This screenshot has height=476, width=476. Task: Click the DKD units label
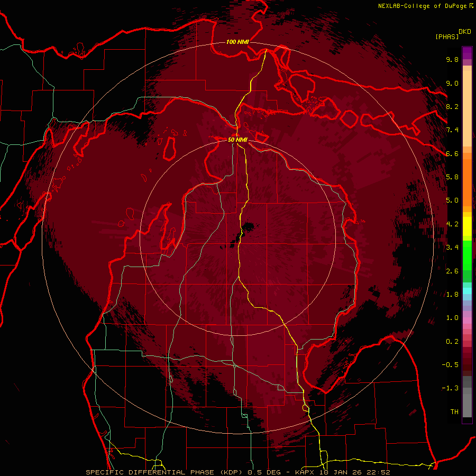click(465, 32)
